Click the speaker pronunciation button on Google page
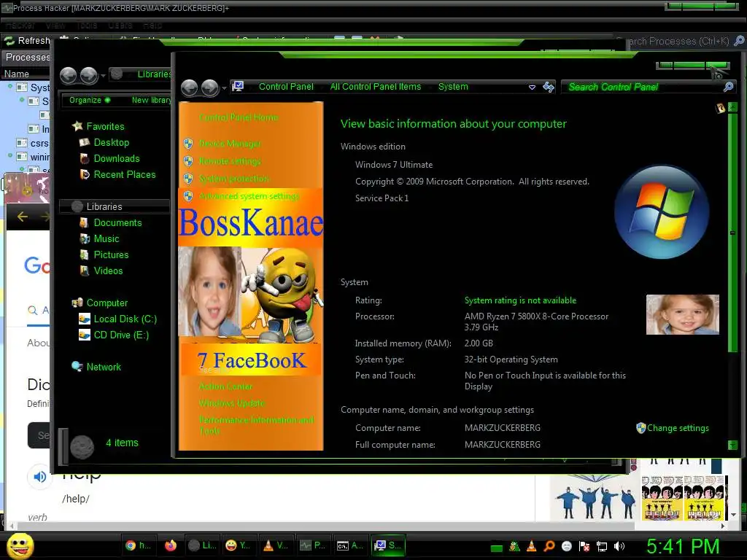The image size is (747, 560). pyautogui.click(x=40, y=477)
